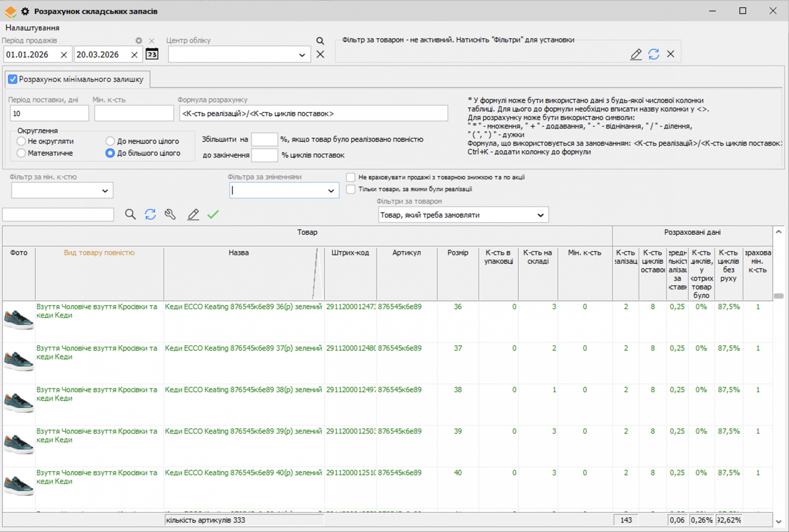Click the vertical scrollbar thumb of the table
The width and height of the screenshot is (789, 532).
[x=779, y=296]
